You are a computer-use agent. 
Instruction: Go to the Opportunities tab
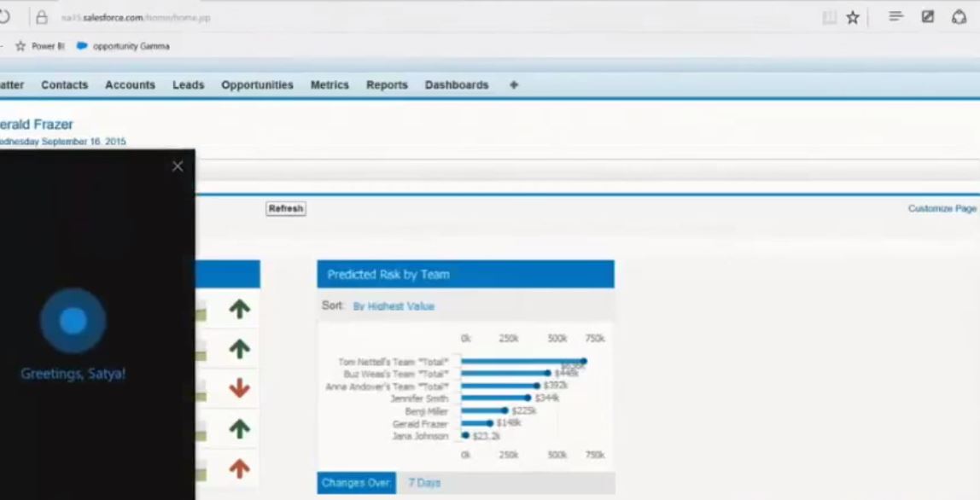pyautogui.click(x=257, y=85)
